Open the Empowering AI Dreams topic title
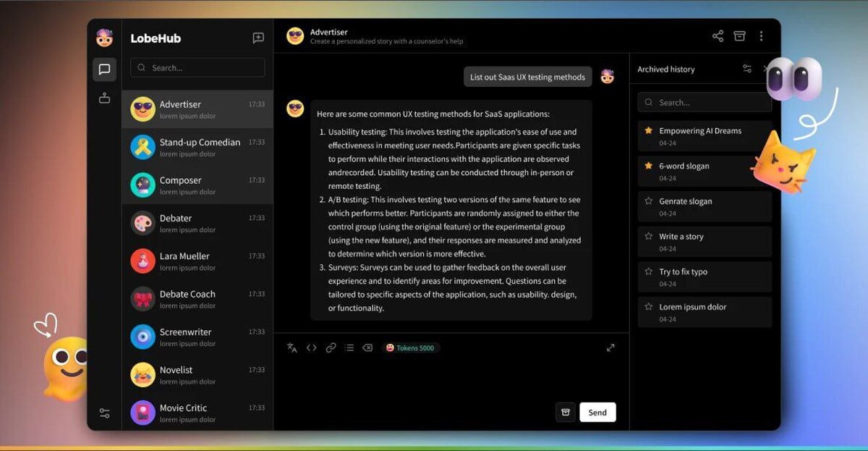Screen dimensions: 868x451 pos(700,131)
